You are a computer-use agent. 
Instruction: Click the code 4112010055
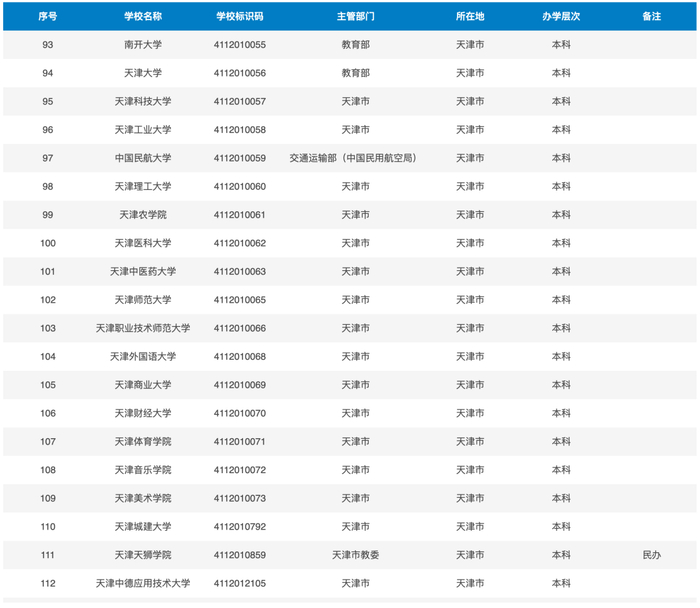point(240,45)
